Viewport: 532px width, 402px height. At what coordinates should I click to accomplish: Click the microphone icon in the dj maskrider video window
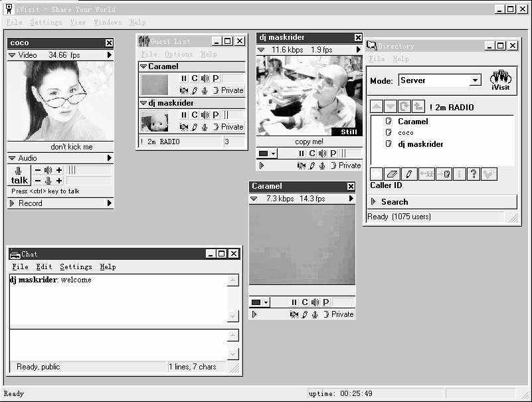pyautogui.click(x=322, y=165)
